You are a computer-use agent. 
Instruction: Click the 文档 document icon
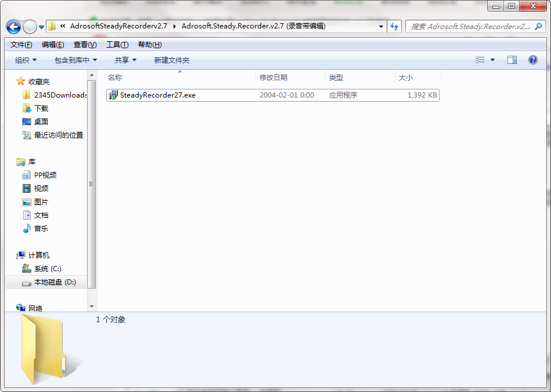point(27,215)
